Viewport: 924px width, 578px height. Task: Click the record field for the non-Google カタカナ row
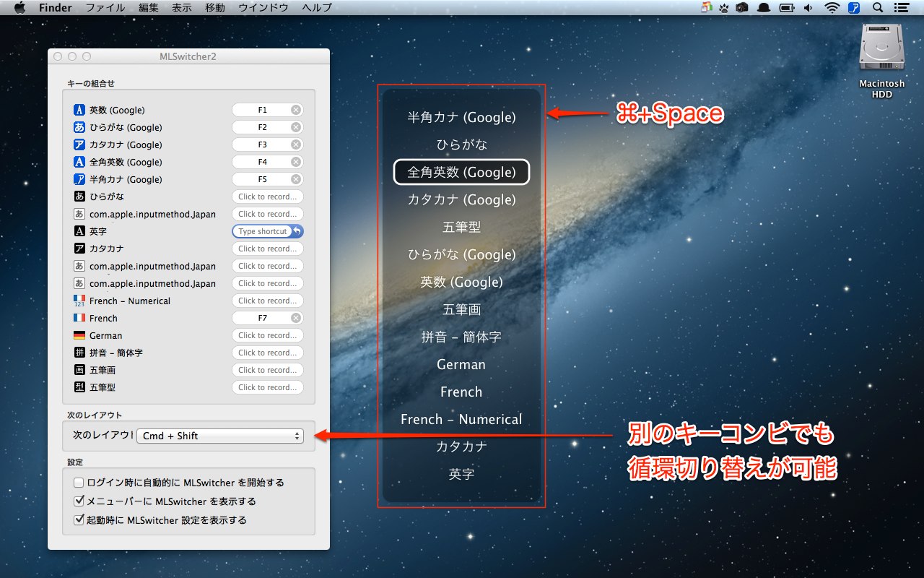click(x=268, y=249)
